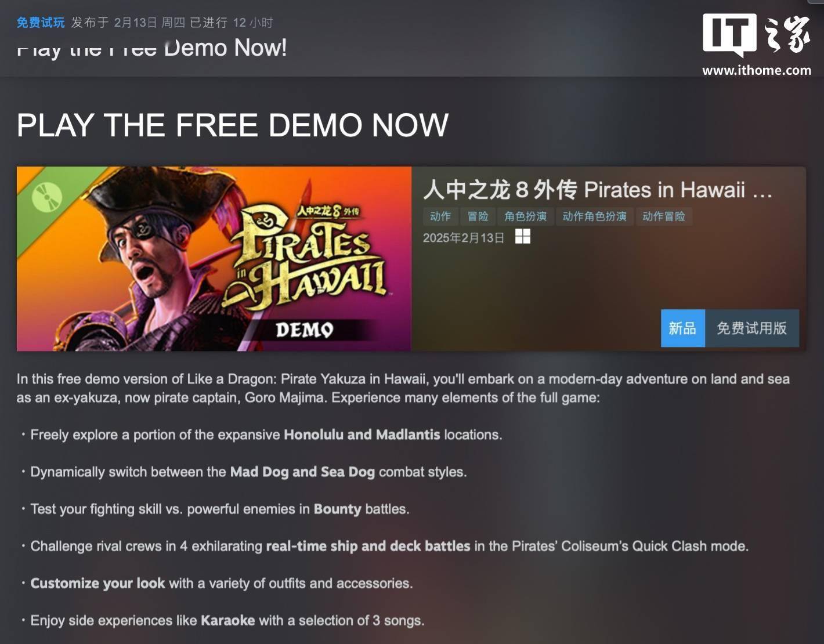Screen dimensions: 824x644
Task: Click the DEMO label on the banner
Action: (304, 330)
